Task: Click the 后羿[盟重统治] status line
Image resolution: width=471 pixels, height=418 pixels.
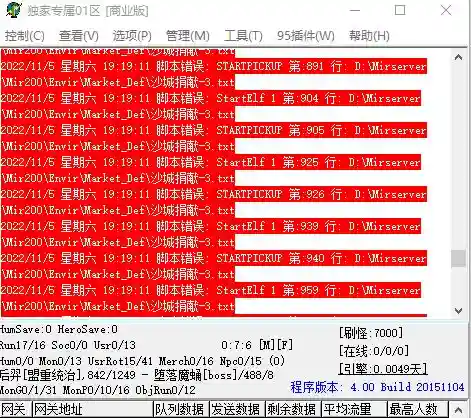Action: 137,375
